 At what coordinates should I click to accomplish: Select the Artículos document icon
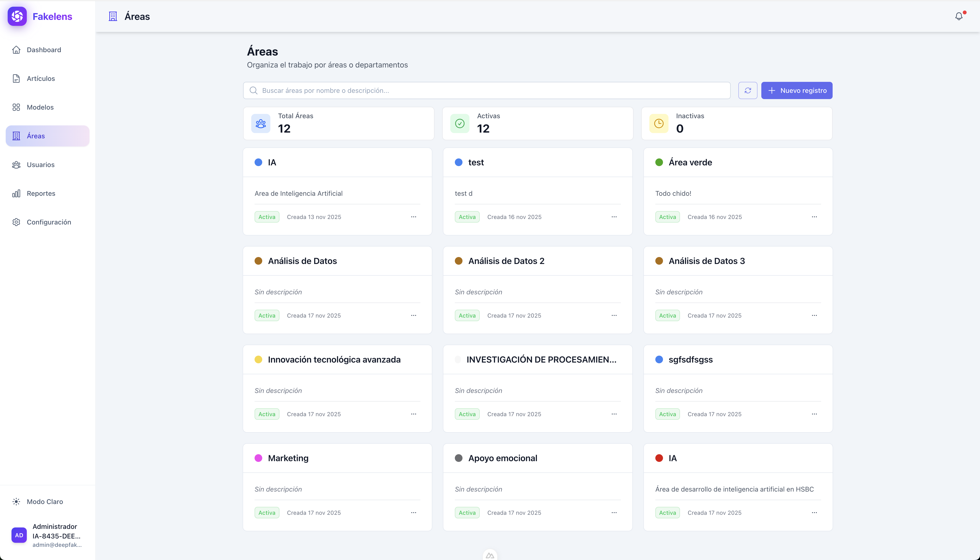click(17, 78)
